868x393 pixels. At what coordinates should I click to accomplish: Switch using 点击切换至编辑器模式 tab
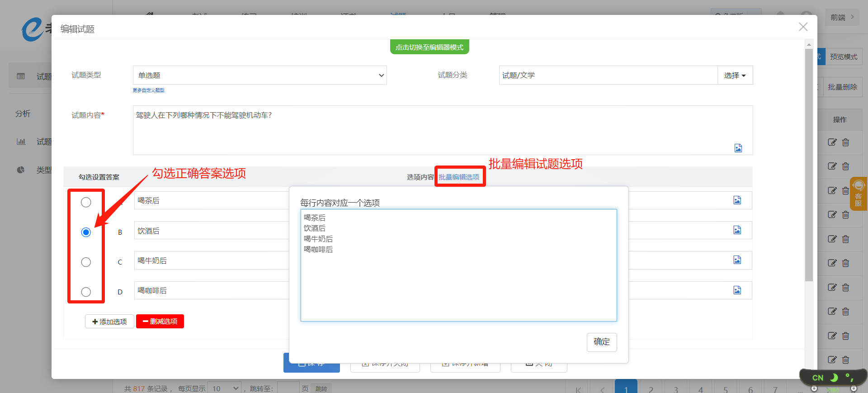pyautogui.click(x=429, y=47)
